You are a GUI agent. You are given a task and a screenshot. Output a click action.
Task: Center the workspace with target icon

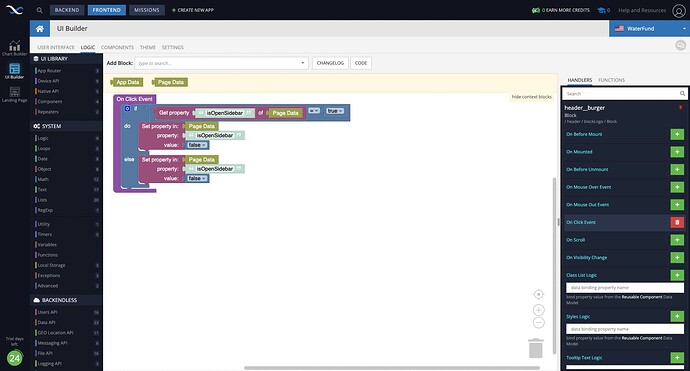point(539,294)
